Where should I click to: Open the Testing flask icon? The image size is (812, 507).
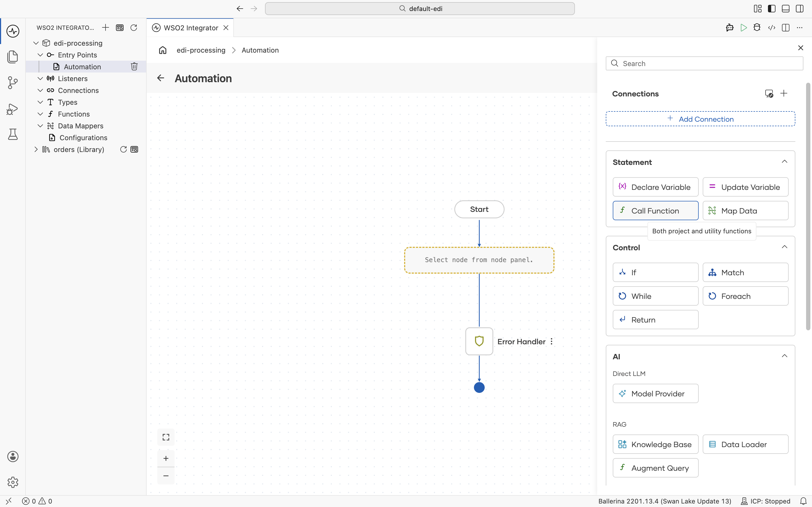13,134
